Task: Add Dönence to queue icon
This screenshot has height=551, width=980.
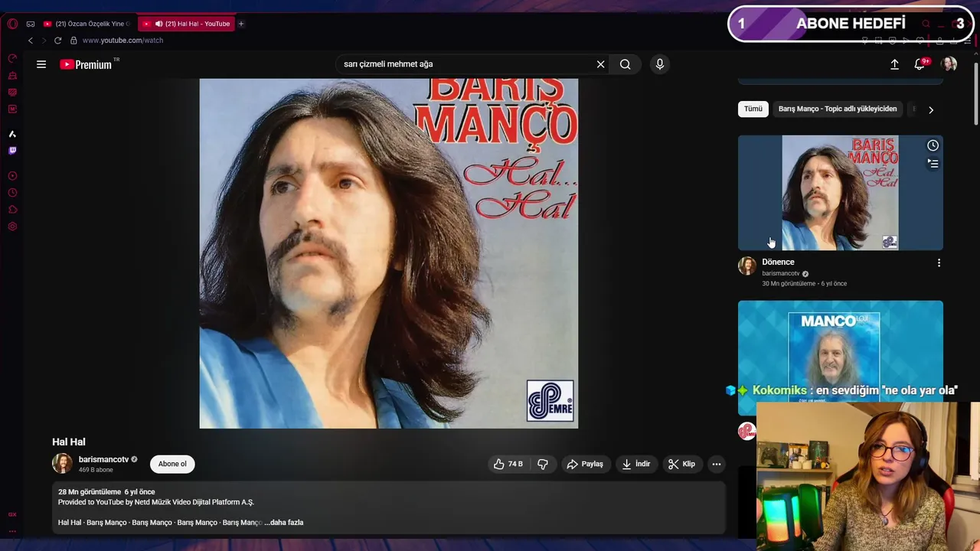Action: click(933, 163)
